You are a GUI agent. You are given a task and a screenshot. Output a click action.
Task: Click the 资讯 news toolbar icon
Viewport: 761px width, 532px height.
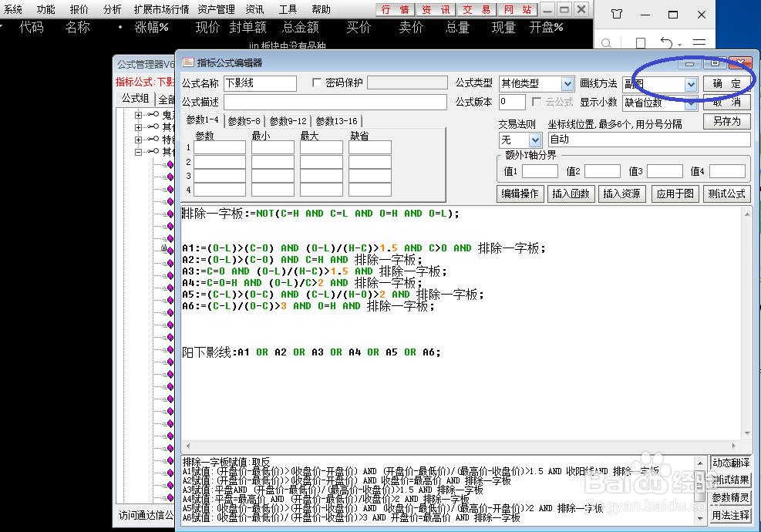pos(436,9)
